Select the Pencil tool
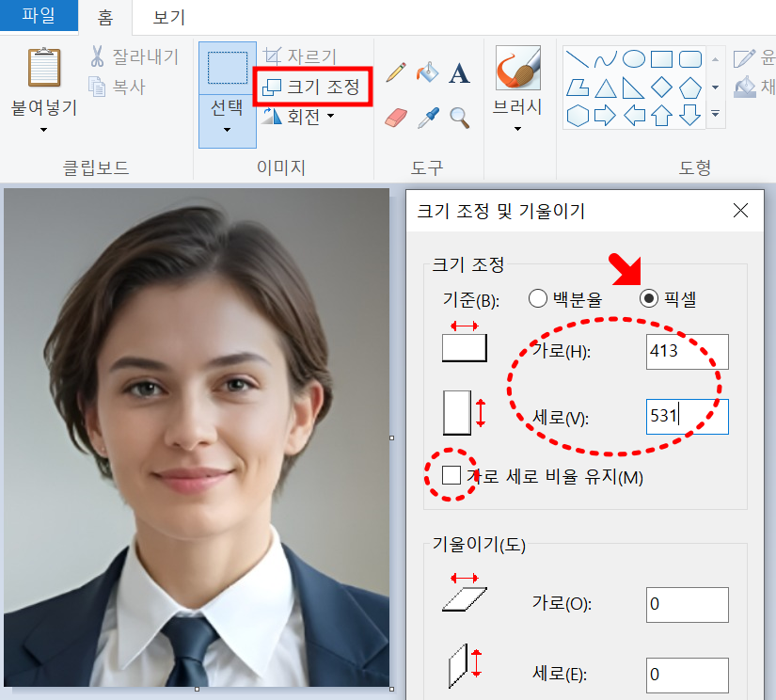The width and height of the screenshot is (776, 700). point(395,70)
